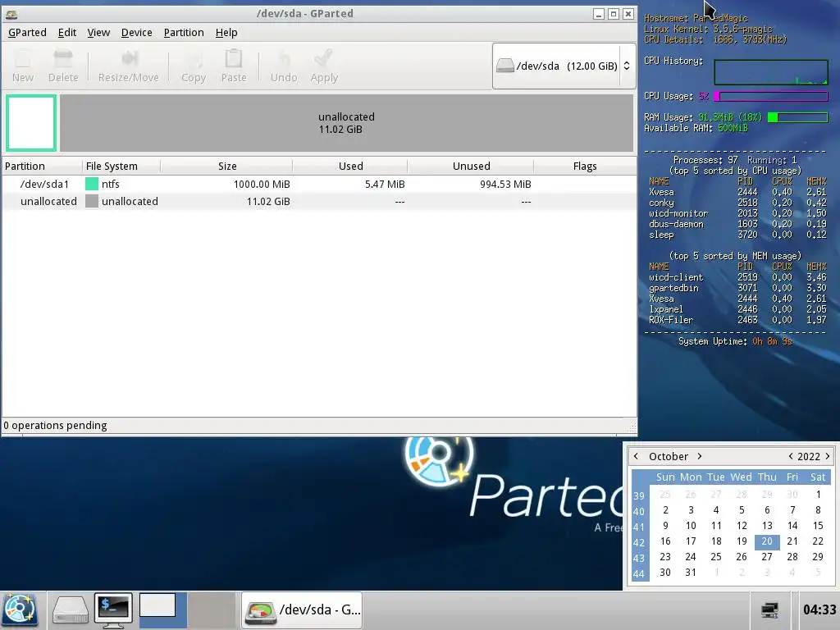Click the Flags column header
This screenshot has height=630, width=840.
tap(585, 166)
